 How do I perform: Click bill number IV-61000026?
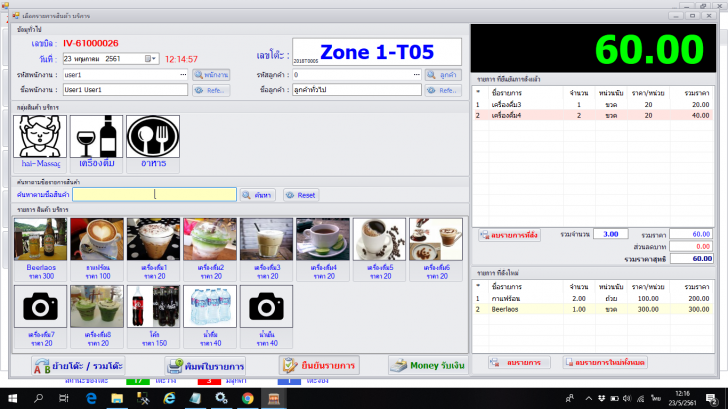tap(91, 43)
